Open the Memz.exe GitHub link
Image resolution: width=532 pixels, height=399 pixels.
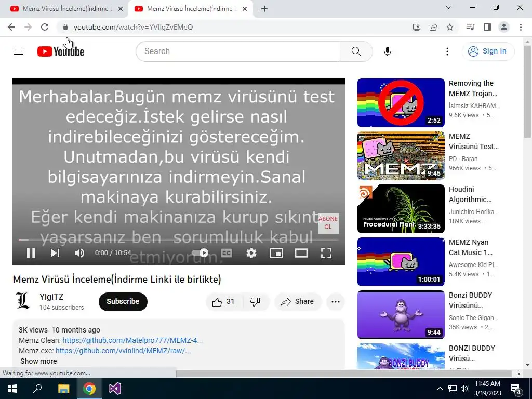(x=123, y=351)
